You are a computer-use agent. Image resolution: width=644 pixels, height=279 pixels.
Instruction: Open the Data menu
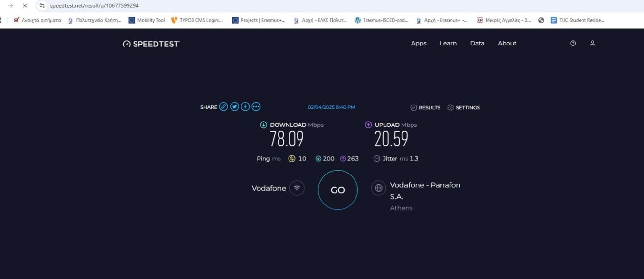477,43
